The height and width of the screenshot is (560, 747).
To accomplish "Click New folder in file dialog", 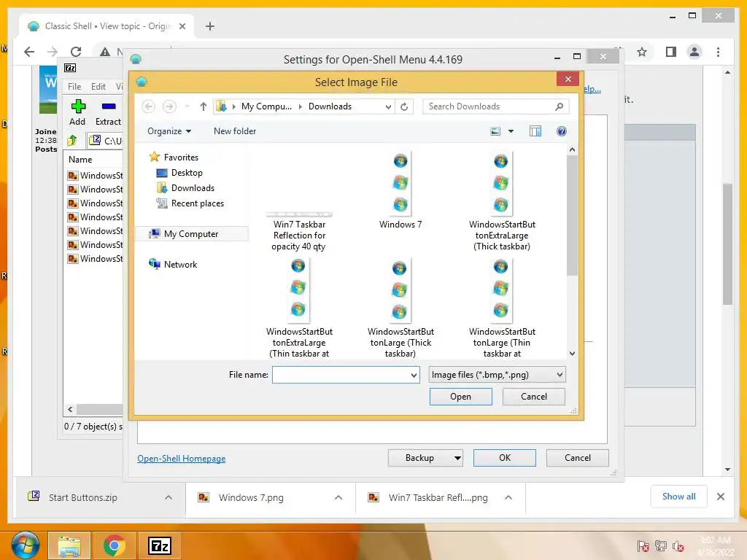I will [x=235, y=131].
